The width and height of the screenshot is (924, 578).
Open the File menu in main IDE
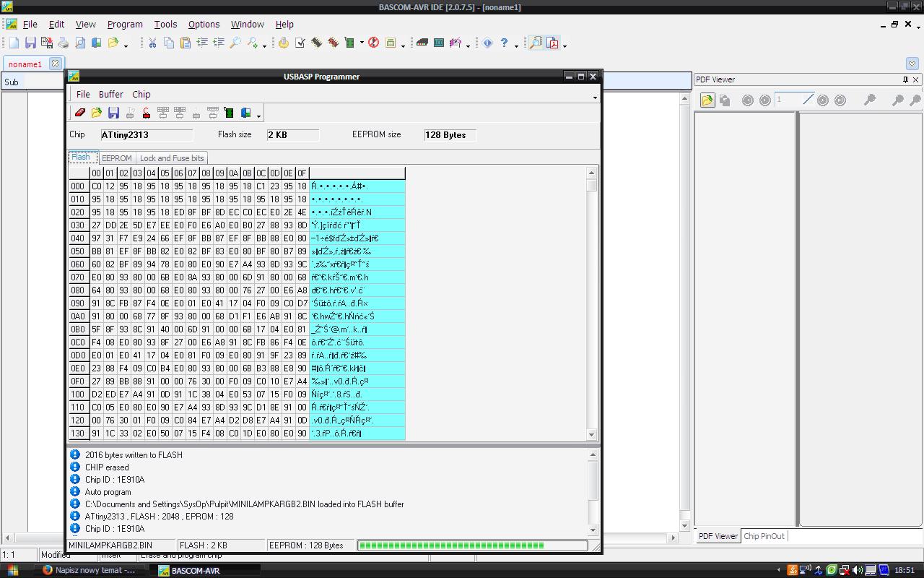(x=30, y=24)
